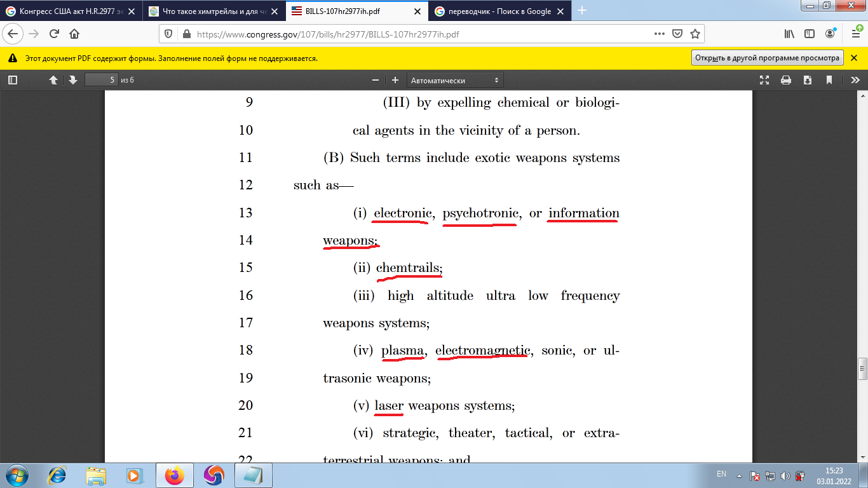Zoom out the PDF document
868x488 pixels.
376,80
